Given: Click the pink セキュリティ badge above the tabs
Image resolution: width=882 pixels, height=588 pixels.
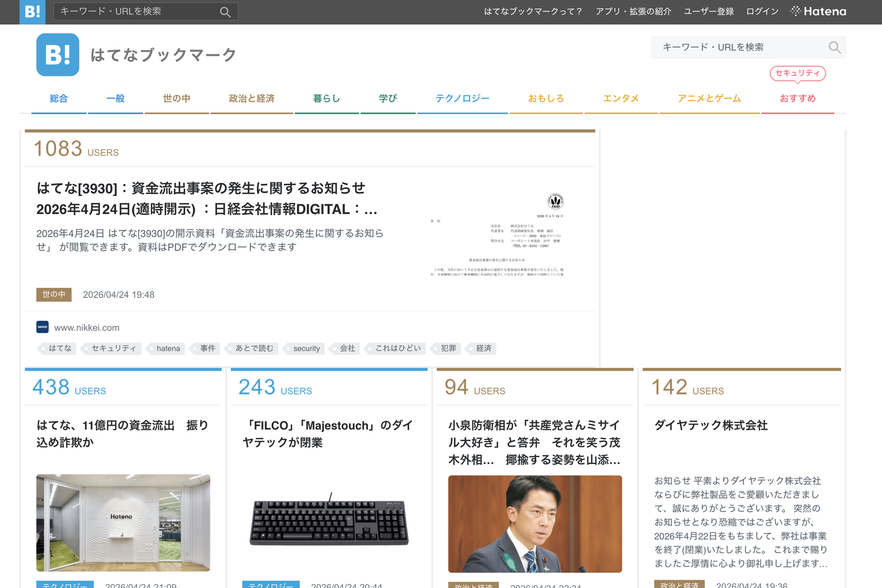Looking at the screenshot, I should [798, 73].
